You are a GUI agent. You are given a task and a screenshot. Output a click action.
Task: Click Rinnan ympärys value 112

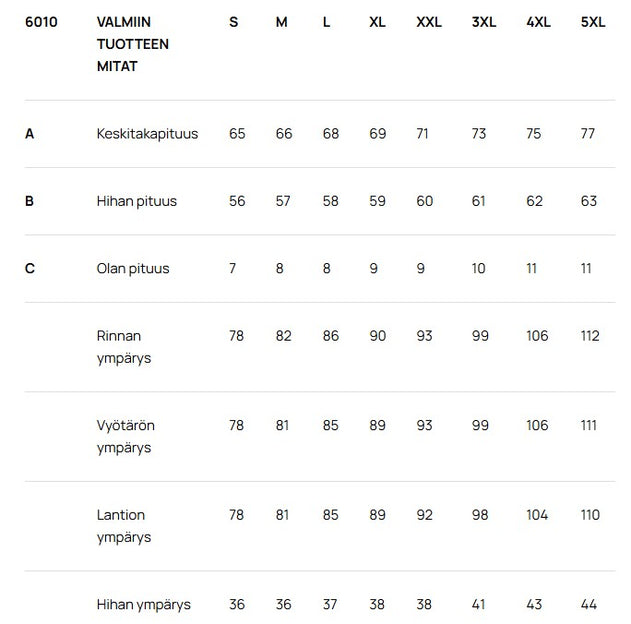coord(590,336)
